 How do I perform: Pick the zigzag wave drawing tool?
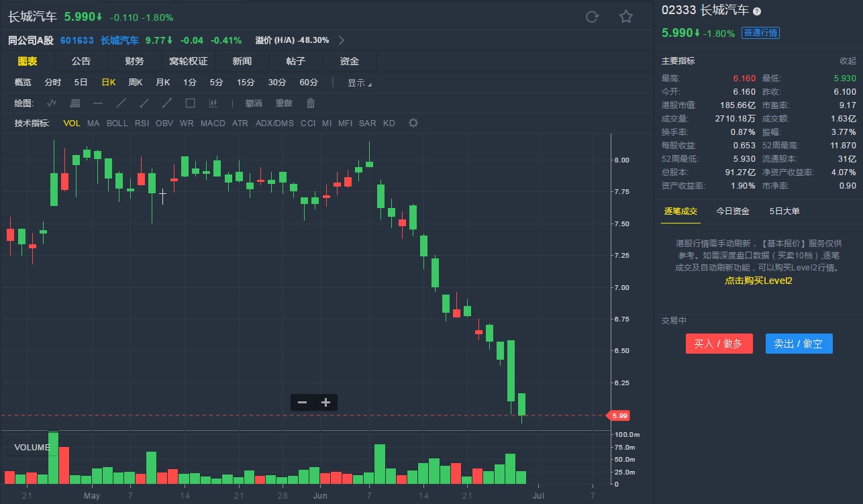pos(52,103)
